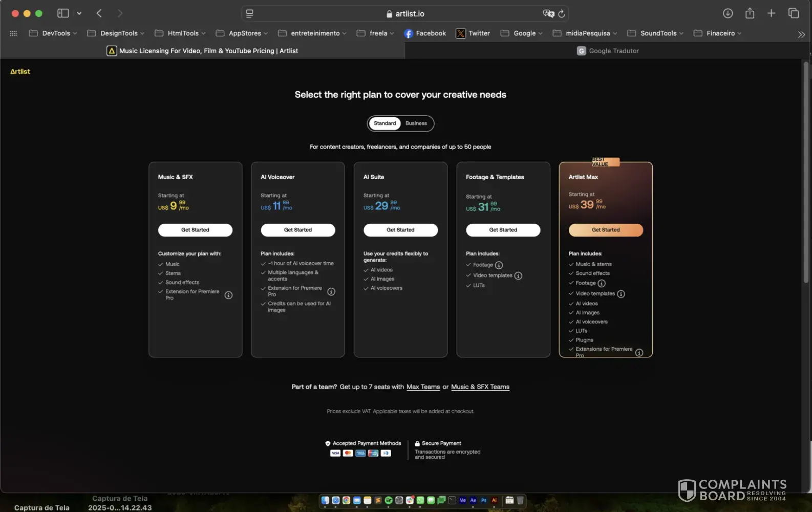Screen dimensions: 812x512
Task: Show the tab overview icon
Action: tap(793, 13)
